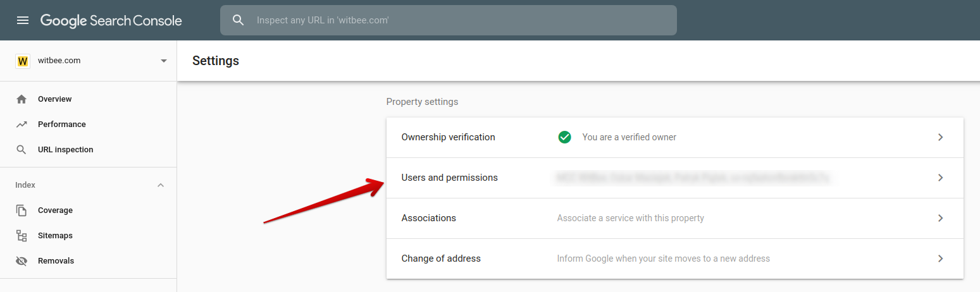Viewport: 980px width, 292px height.
Task: Click 'Inform Google when your site moves' text
Action: [664, 259]
